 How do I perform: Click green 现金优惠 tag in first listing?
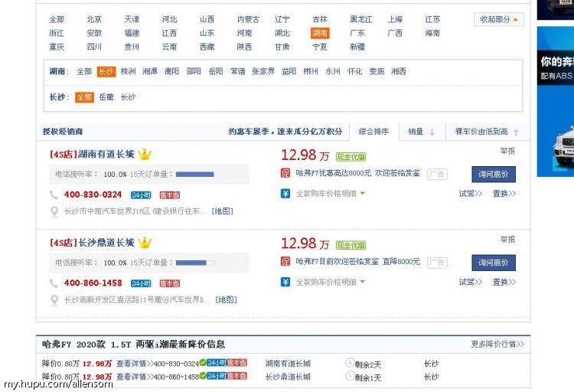(351, 157)
